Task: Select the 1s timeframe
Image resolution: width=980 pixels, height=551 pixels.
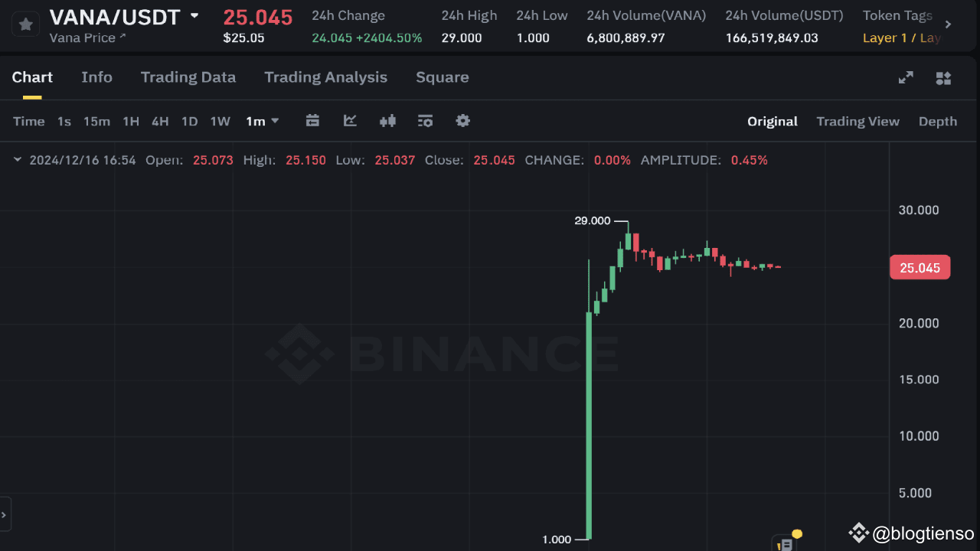Action: pos(64,121)
